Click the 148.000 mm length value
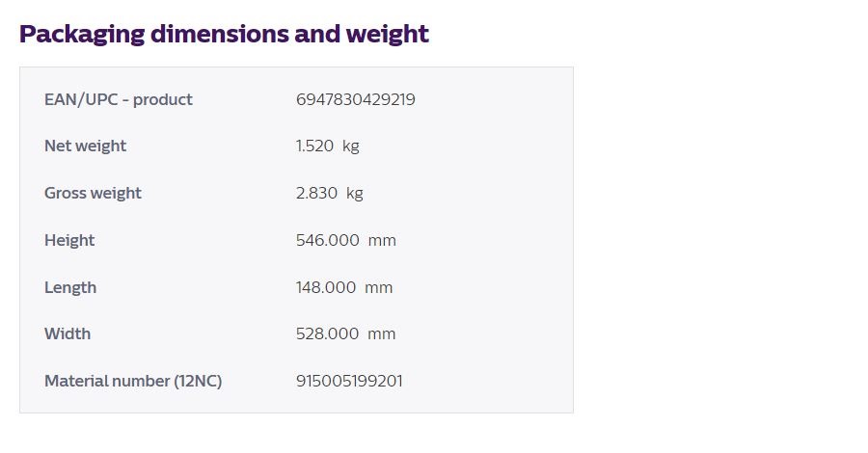This screenshot has width=868, height=453. click(344, 287)
